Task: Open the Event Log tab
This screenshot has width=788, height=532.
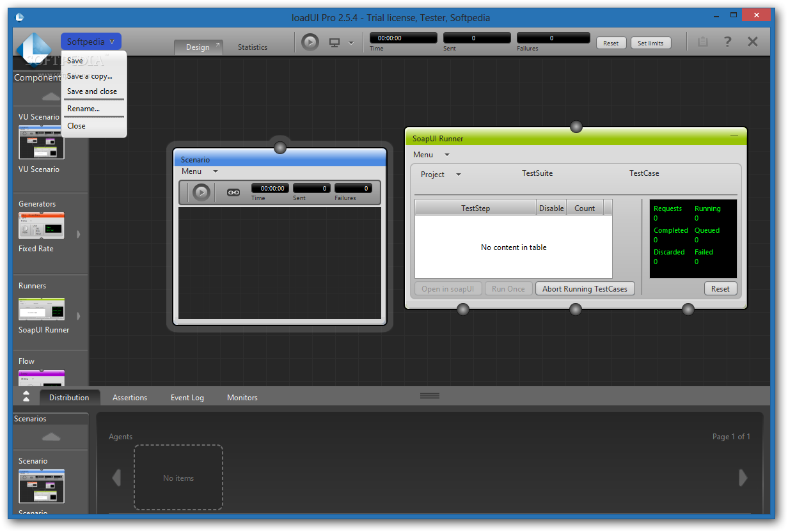Action: click(x=187, y=397)
